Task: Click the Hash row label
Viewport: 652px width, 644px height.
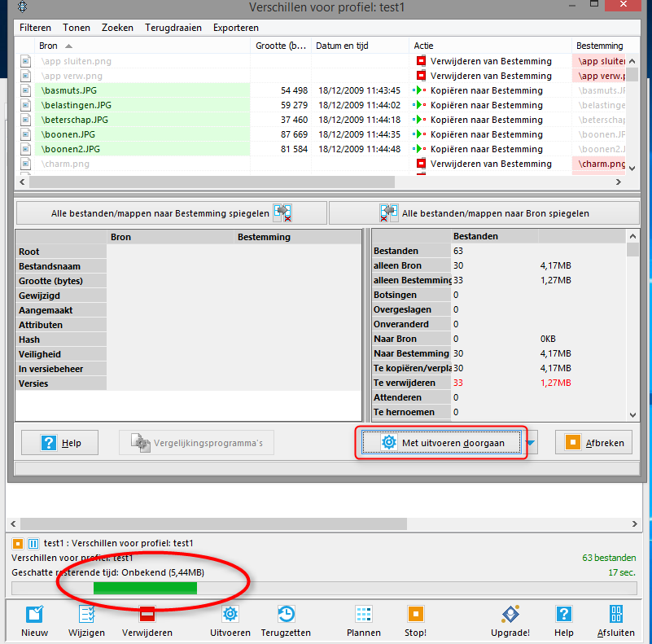Action: coord(61,340)
